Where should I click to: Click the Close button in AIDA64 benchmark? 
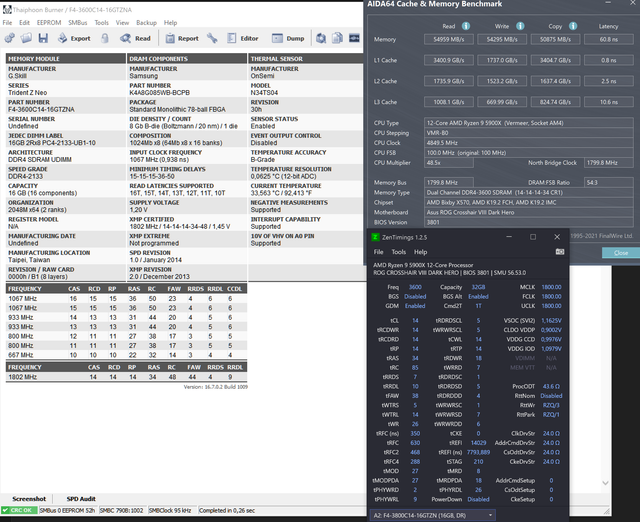click(621, 253)
